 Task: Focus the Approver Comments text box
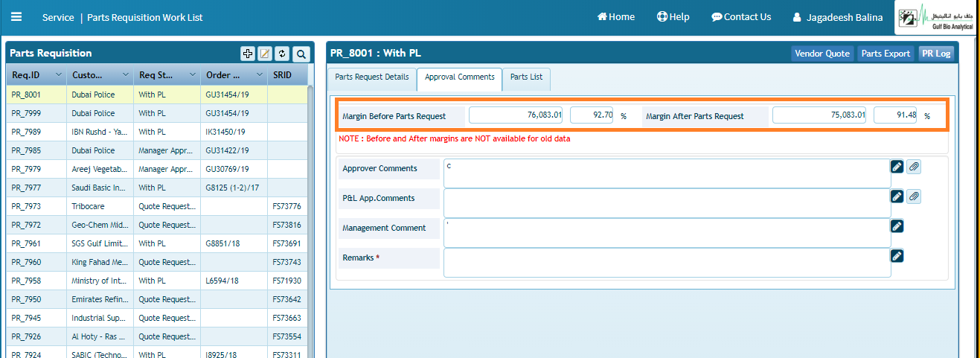tap(667, 173)
